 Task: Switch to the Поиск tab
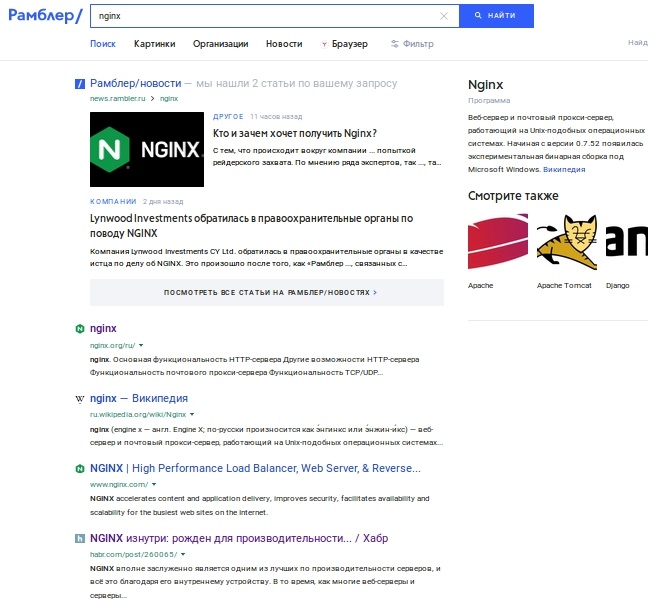(103, 44)
